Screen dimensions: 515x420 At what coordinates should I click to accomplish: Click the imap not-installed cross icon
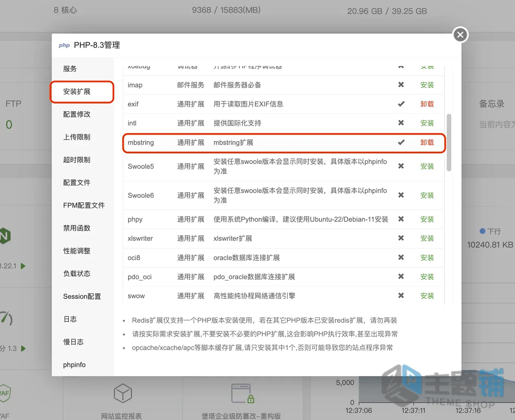click(x=401, y=85)
